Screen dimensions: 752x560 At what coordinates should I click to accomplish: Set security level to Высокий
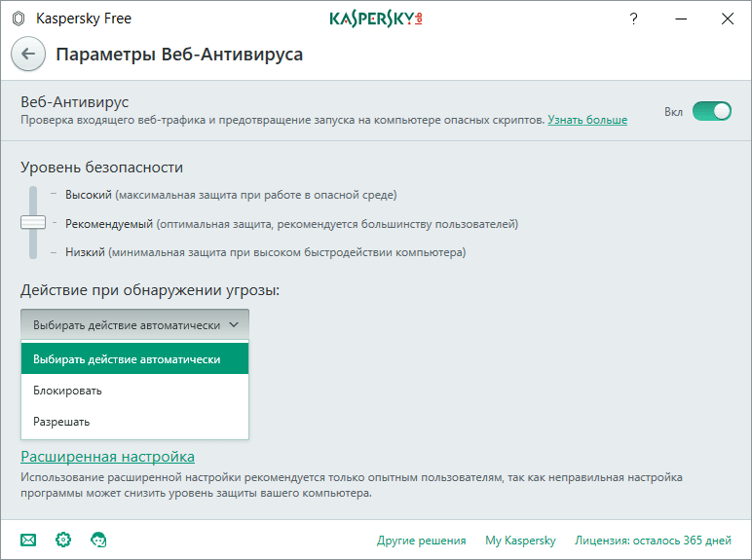point(231,195)
